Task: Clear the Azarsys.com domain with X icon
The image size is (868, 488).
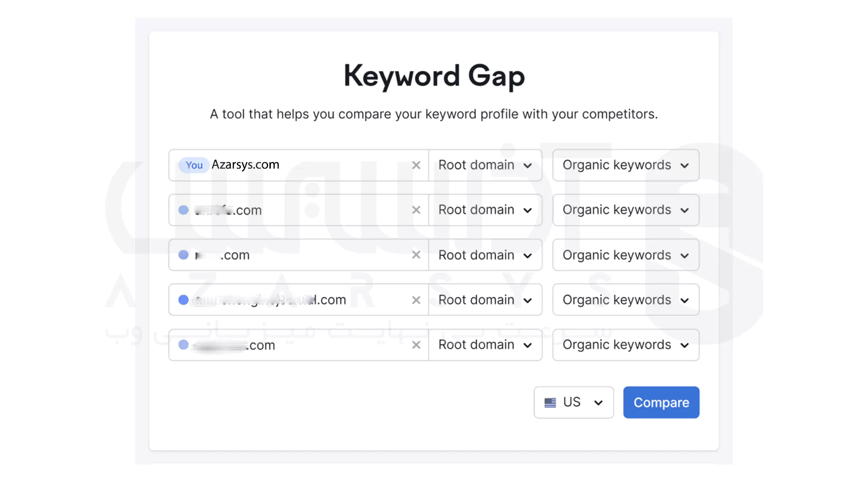Action: (x=416, y=165)
